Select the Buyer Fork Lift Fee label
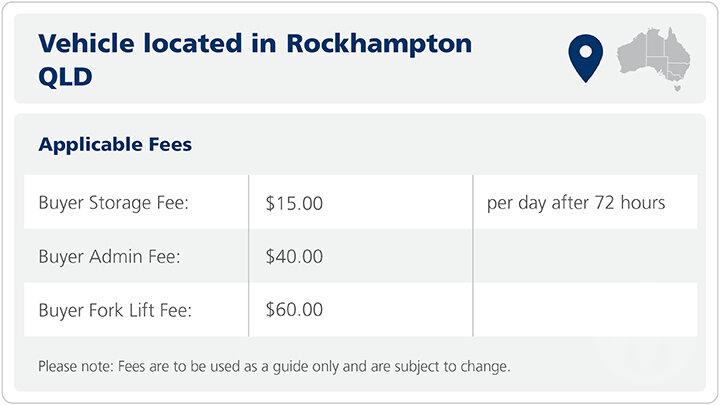 (x=114, y=310)
